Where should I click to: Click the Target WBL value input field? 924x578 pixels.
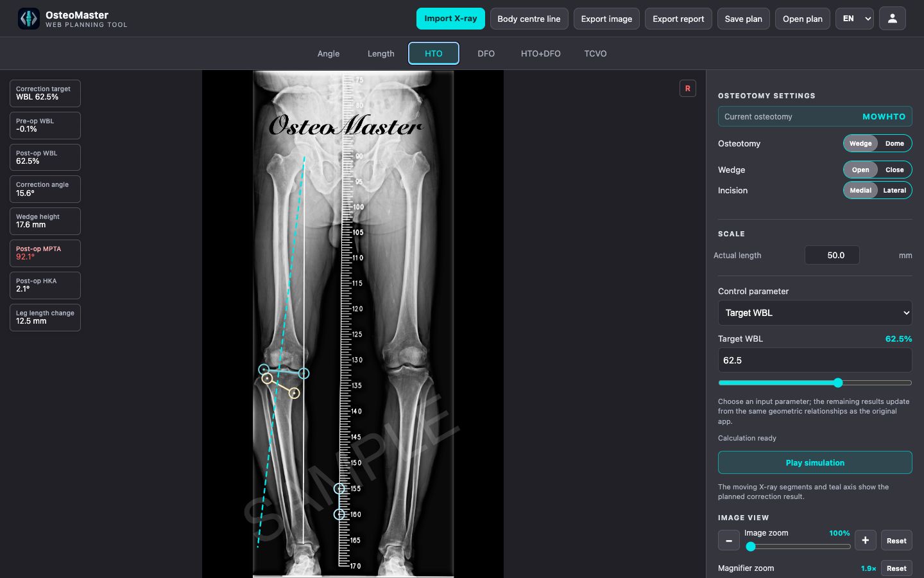[x=815, y=360]
